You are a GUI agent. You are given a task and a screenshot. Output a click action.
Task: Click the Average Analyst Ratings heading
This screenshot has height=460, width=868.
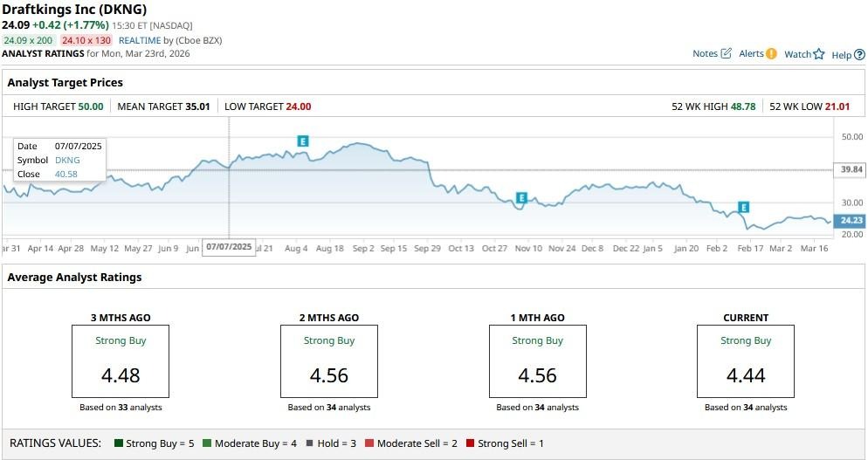click(x=75, y=278)
